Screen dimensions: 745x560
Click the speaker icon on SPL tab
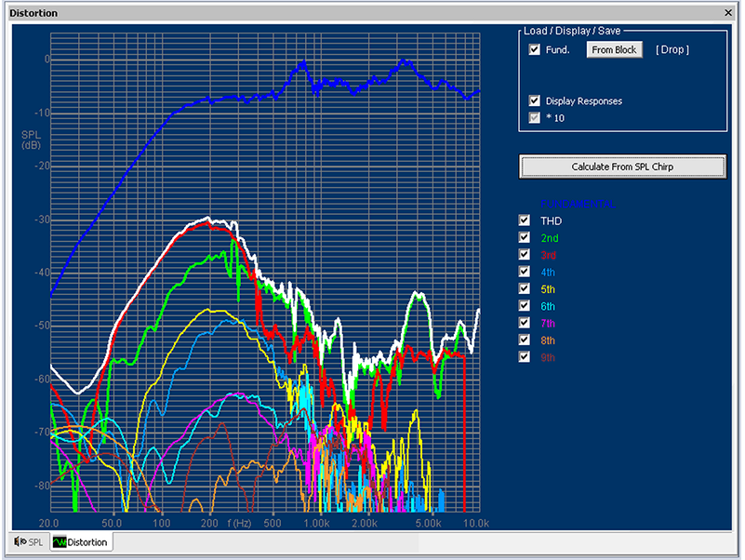[20, 541]
